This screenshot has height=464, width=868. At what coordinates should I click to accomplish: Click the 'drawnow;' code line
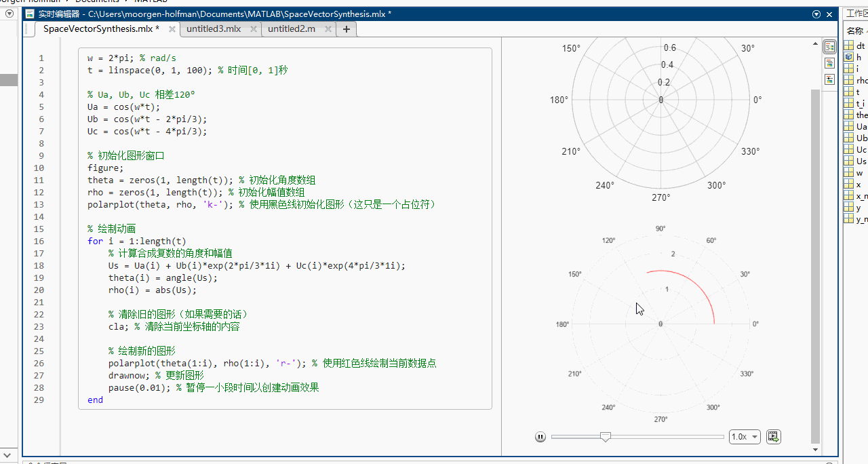click(x=129, y=376)
